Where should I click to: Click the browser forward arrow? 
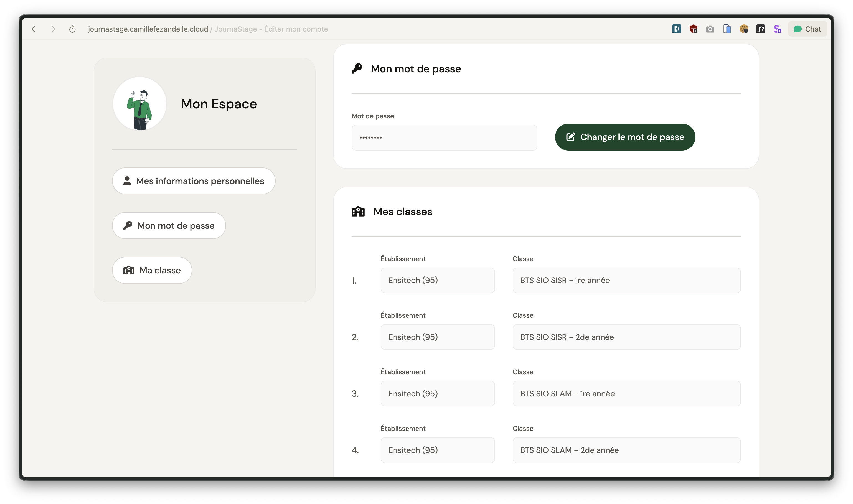pos(53,29)
